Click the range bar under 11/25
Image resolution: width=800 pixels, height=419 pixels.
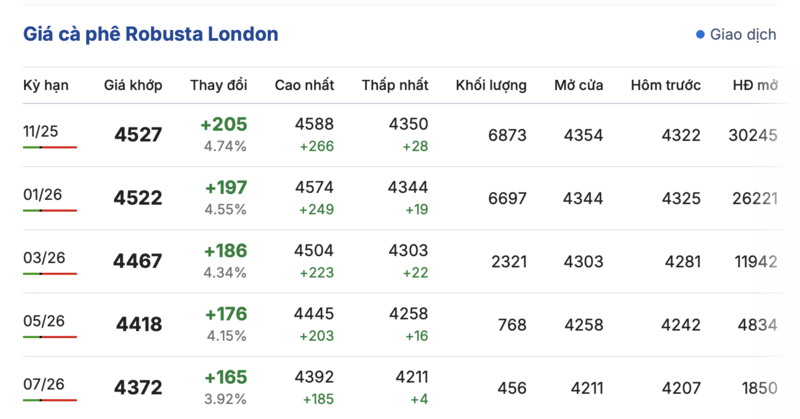click(50, 147)
